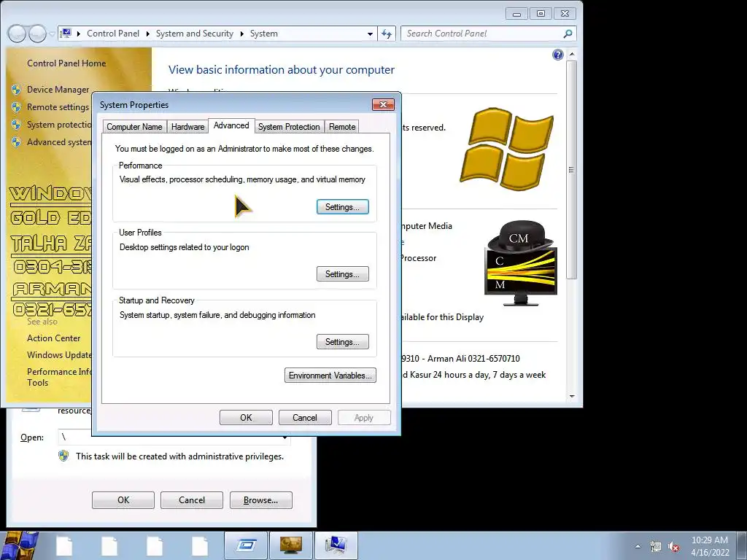747x560 pixels.
Task: Click CM Computer Media logo
Action: point(521,262)
